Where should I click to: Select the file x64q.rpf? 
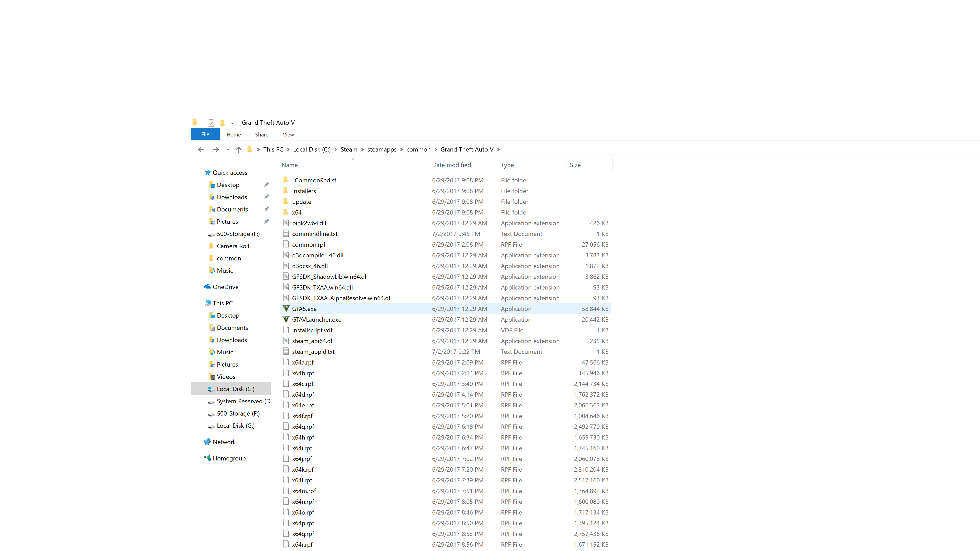click(x=303, y=534)
